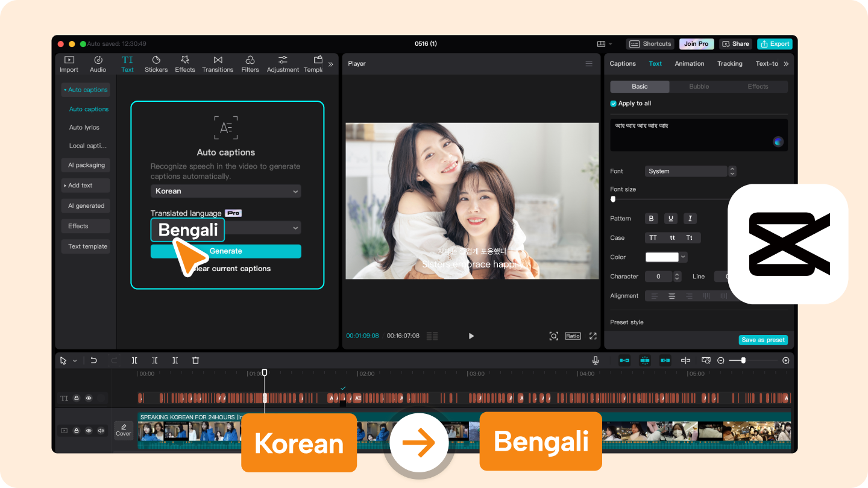Screen dimensions: 868x488
Task: Toggle clip linkage in timeline toolbar
Action: pyautogui.click(x=665, y=360)
